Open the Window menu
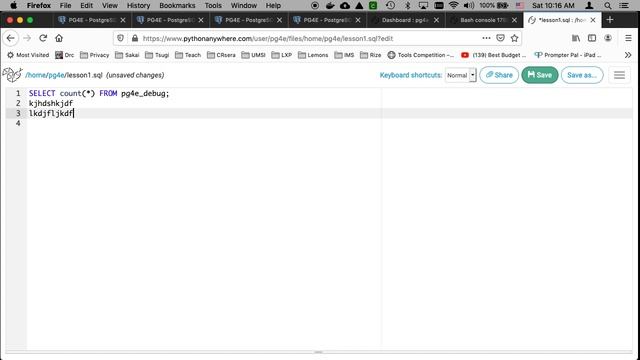Screen dimensions: 640x360 tap(244, 5)
